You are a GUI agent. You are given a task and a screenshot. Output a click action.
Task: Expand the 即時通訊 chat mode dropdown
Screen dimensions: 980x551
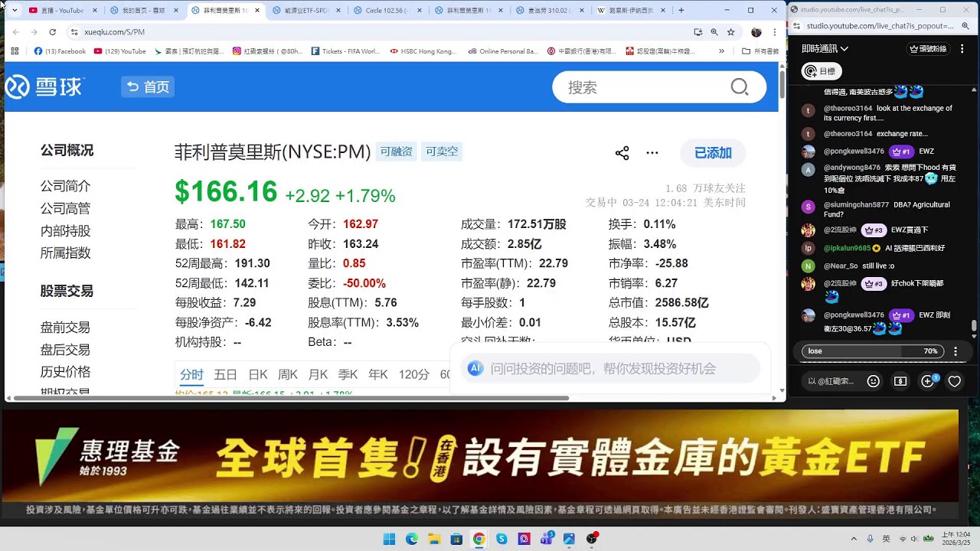(825, 48)
